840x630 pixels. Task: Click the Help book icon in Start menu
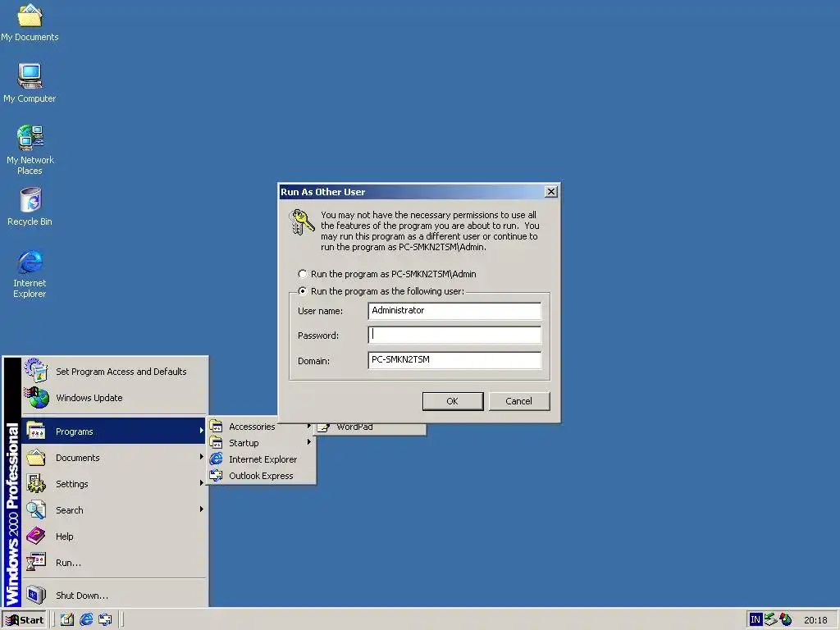36,536
